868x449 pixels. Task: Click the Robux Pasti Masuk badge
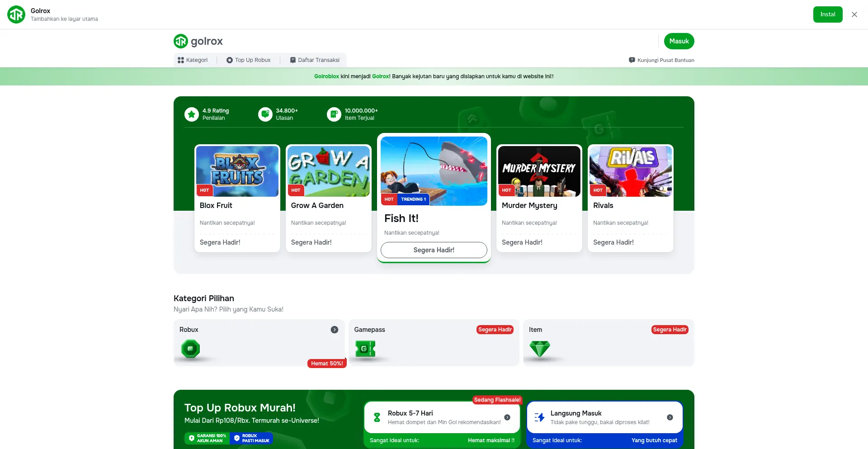[251, 438]
